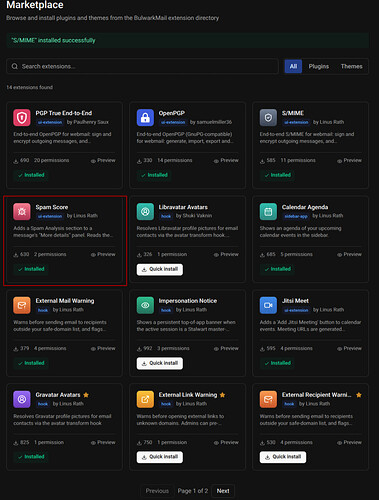Click the External Link Warning icon
Image resolution: width=379 pixels, height=500 pixels.
(x=145, y=399)
